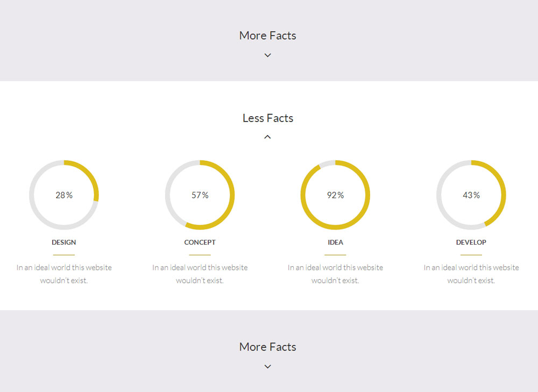Click the top More Facts heading

pos(267,35)
